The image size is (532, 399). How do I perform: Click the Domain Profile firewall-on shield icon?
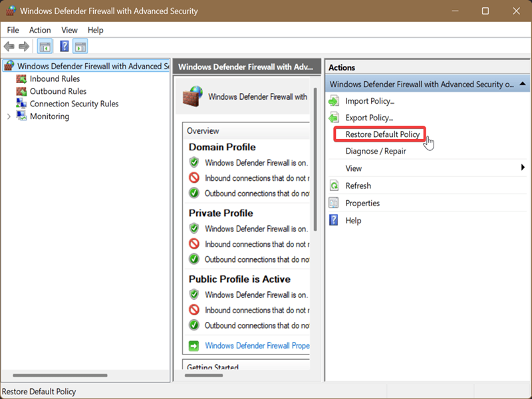tap(194, 162)
